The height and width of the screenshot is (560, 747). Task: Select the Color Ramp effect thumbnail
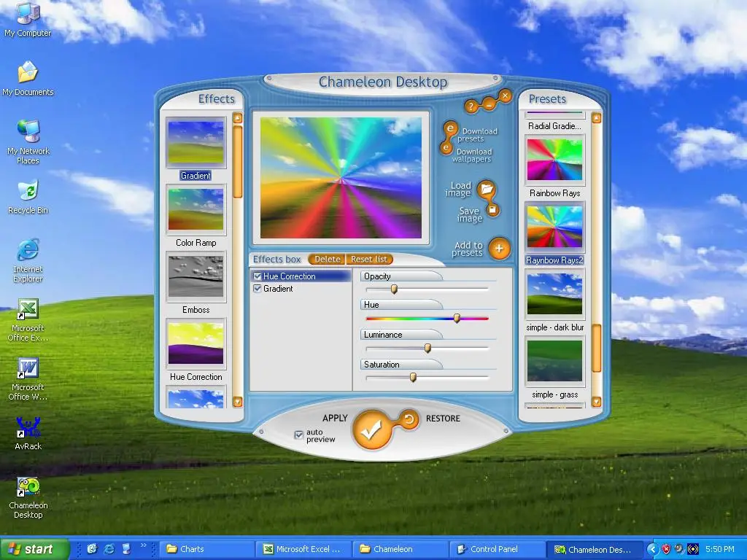[196, 209]
